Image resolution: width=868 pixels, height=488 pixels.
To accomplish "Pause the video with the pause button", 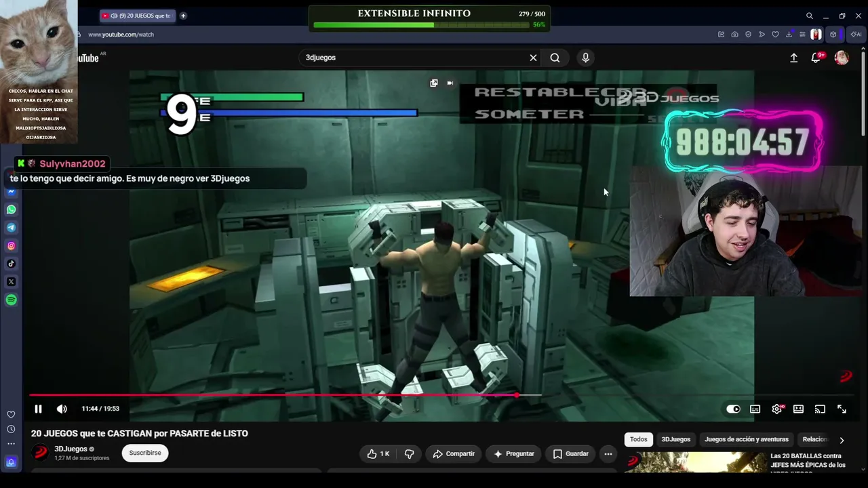I will pos(38,409).
